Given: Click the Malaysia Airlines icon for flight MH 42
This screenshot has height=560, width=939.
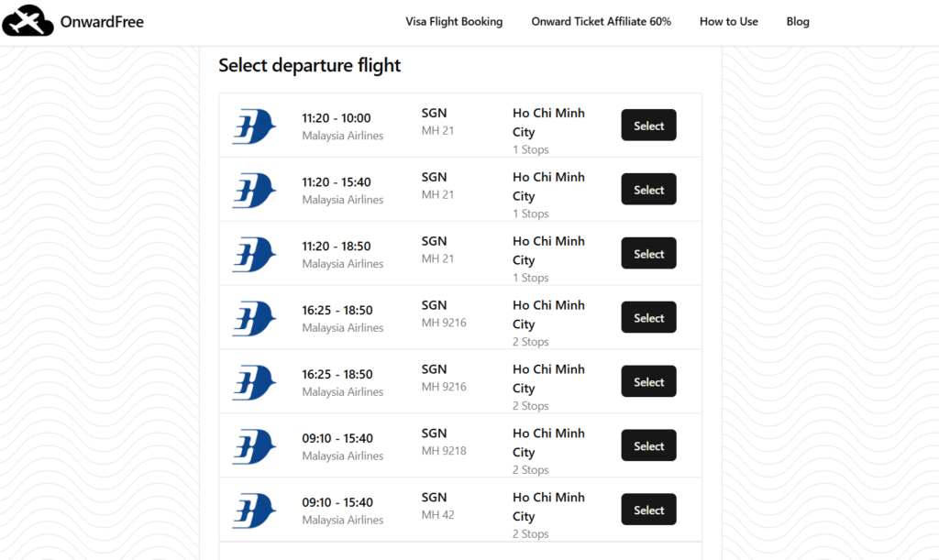Looking at the screenshot, I should tap(253, 510).
